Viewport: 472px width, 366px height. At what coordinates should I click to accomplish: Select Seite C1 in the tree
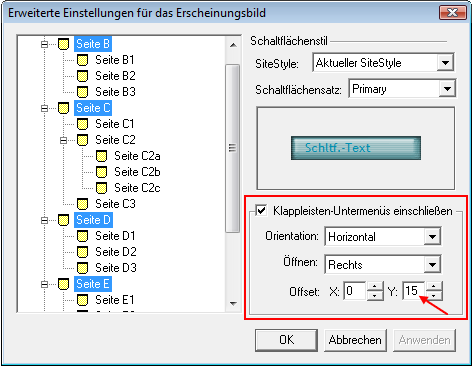point(115,124)
